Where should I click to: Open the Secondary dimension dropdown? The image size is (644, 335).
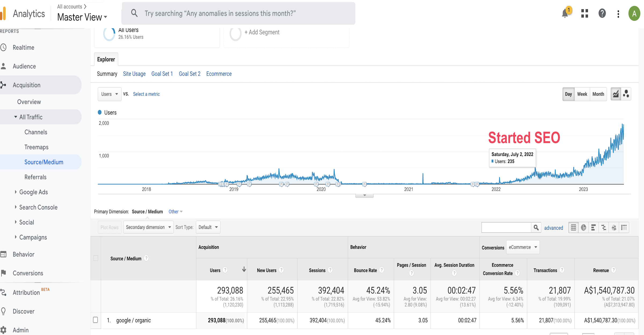pos(148,227)
